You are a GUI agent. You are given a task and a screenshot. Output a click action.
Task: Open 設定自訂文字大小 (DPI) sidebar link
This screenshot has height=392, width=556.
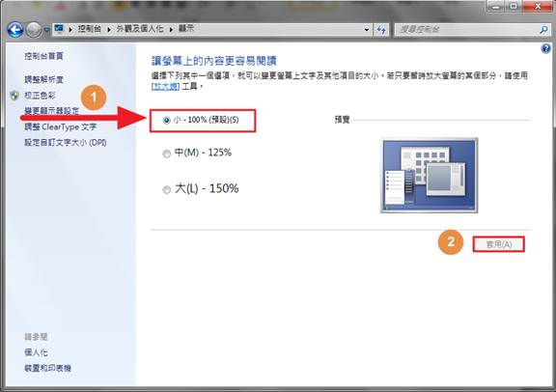[x=66, y=143]
